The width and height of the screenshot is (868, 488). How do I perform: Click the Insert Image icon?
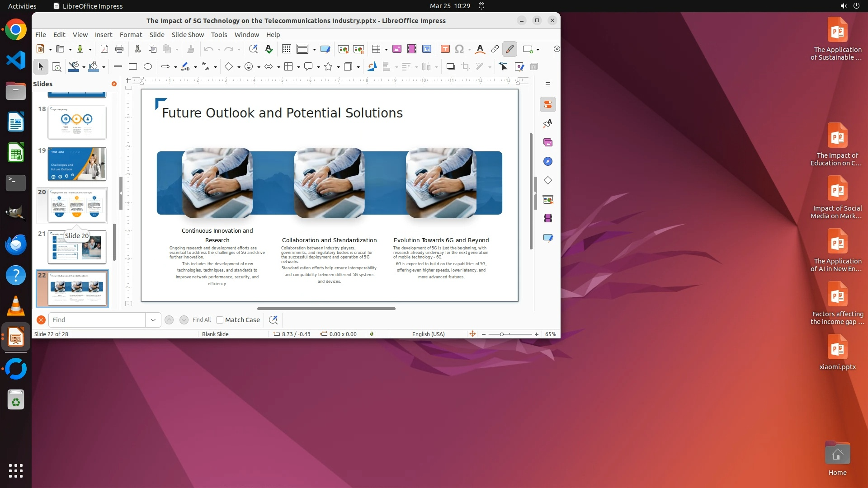click(397, 49)
